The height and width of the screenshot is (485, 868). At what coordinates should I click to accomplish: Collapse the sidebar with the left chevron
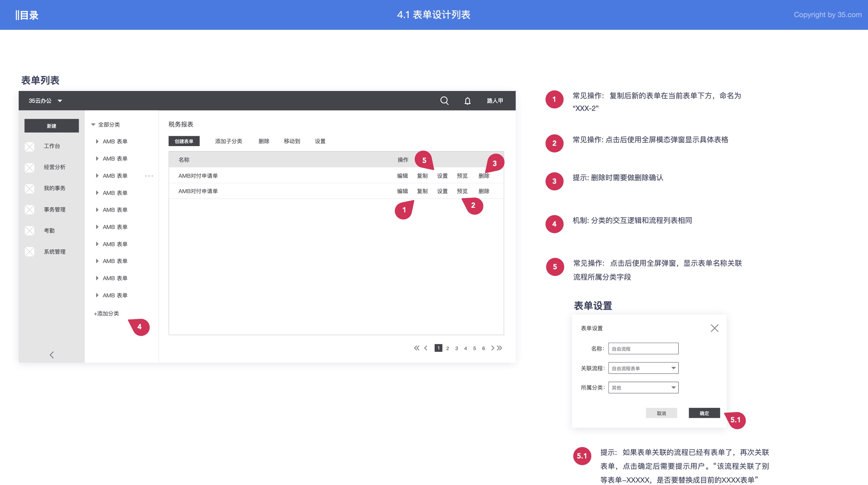52,355
